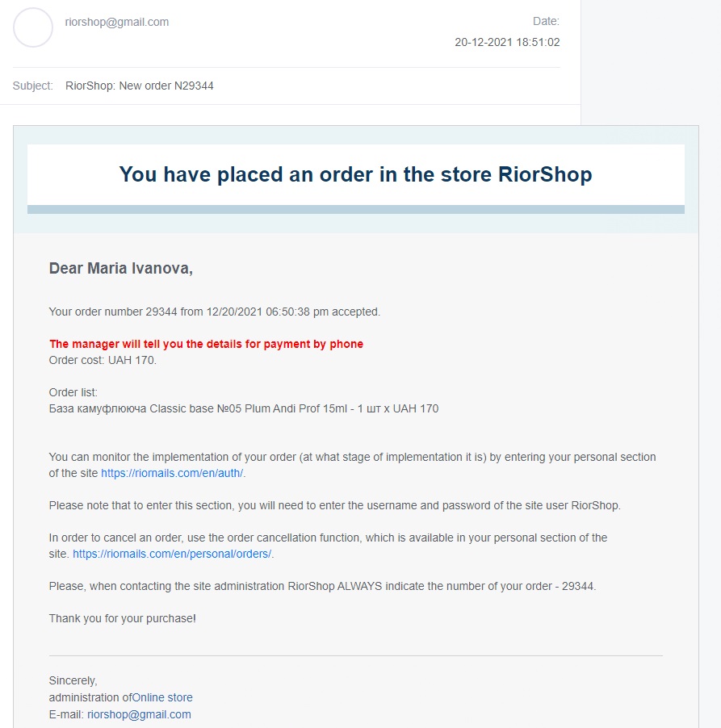Open the personal orders link

[172, 554]
